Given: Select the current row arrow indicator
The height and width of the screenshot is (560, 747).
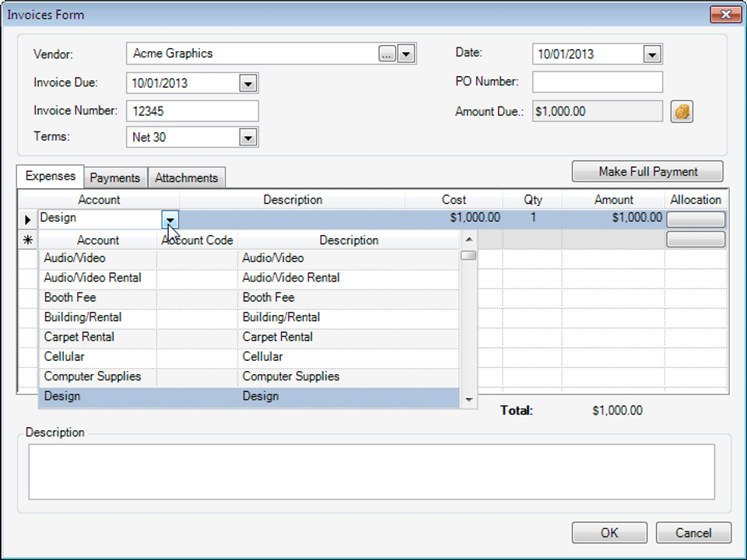Looking at the screenshot, I should click(x=28, y=219).
